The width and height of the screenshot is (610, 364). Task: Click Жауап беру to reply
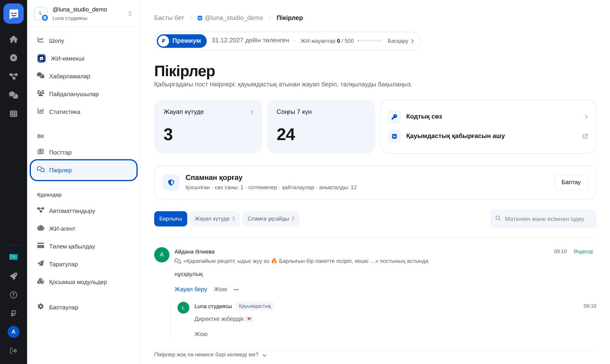(x=191, y=289)
